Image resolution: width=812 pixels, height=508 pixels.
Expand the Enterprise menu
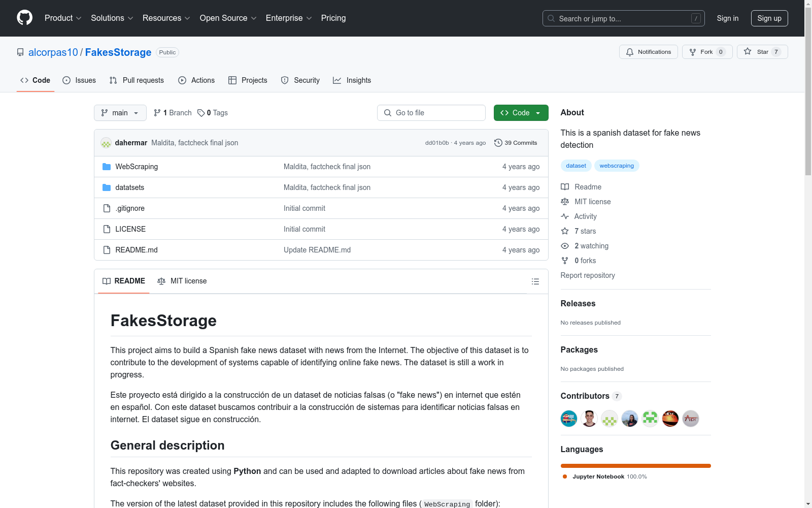click(x=289, y=18)
